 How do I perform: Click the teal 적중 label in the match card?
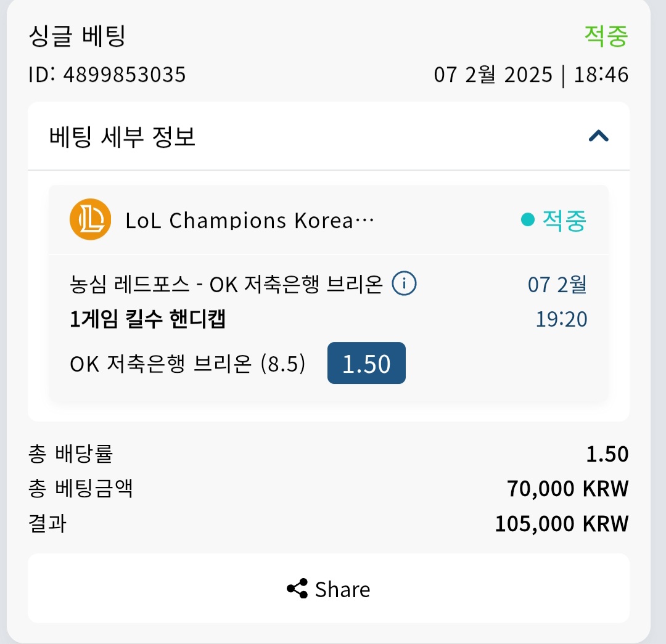(564, 221)
